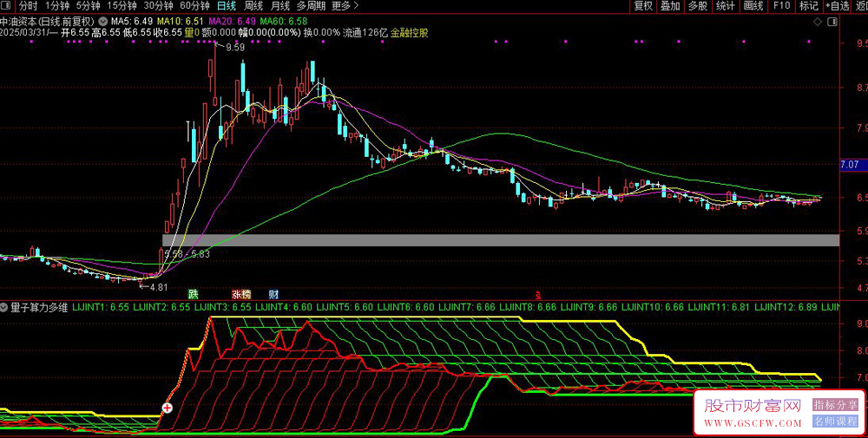Image resolution: width=868 pixels, height=438 pixels.
Task: Click the white plus signal marker
Action: point(167,409)
